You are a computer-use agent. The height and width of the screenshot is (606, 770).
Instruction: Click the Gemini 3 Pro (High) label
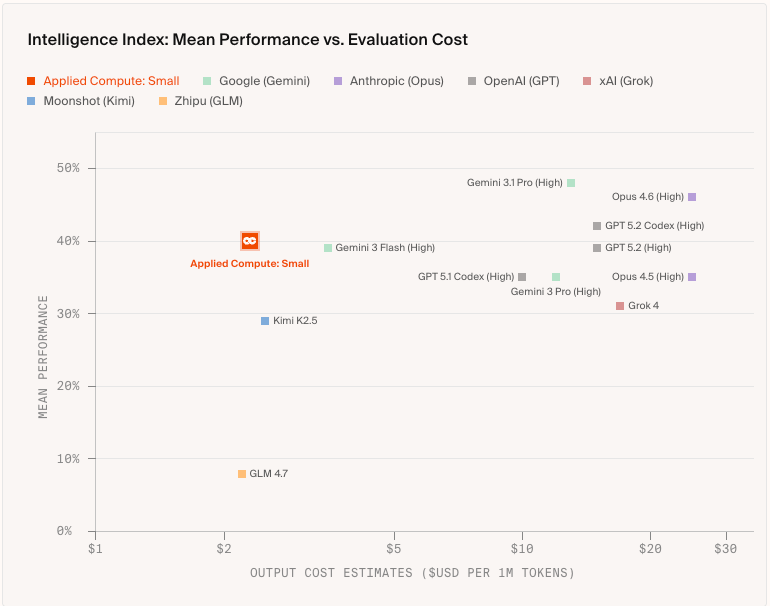point(556,292)
